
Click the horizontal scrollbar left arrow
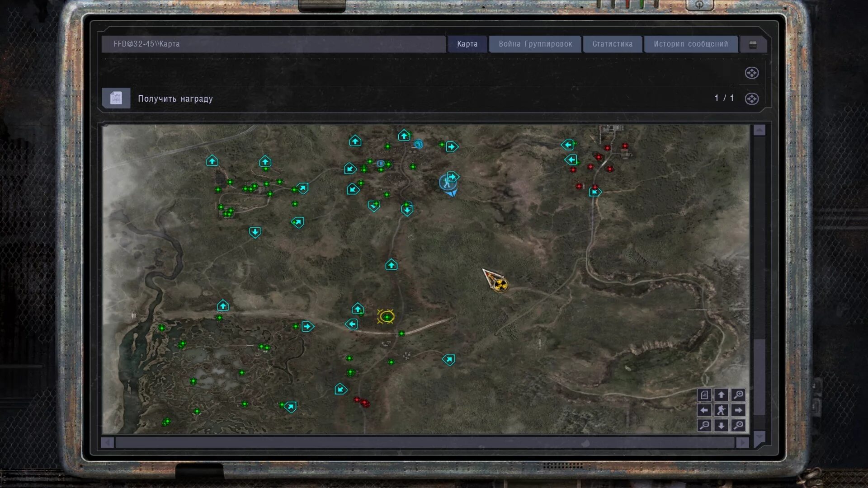[107, 443]
